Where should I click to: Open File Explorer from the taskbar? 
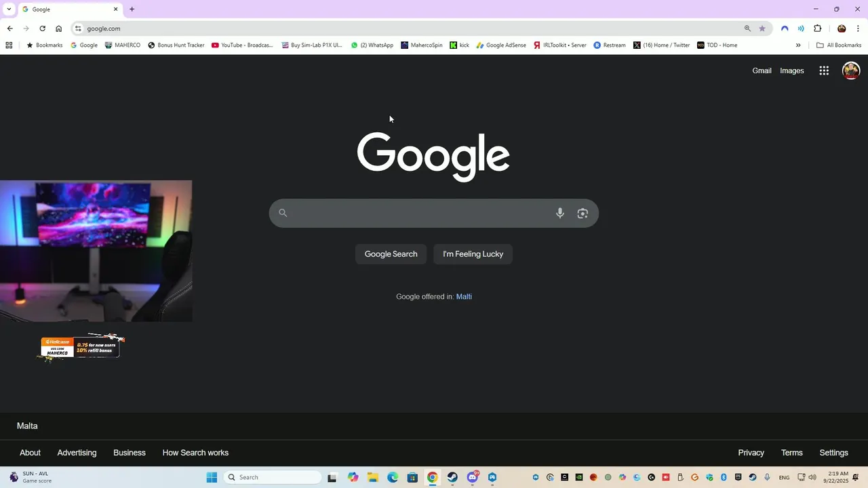point(373,477)
